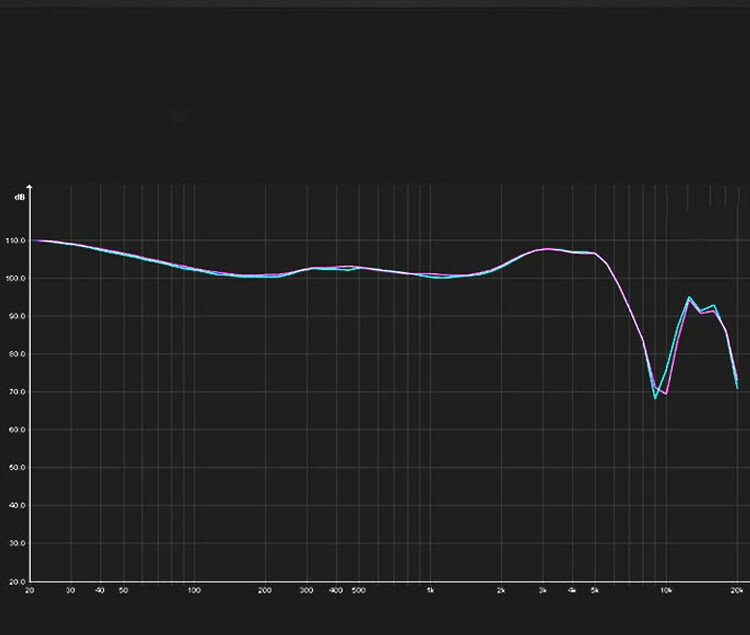This screenshot has width=750, height=635.
Task: Click the 70.0 dB axis label
Action: pos(17,392)
